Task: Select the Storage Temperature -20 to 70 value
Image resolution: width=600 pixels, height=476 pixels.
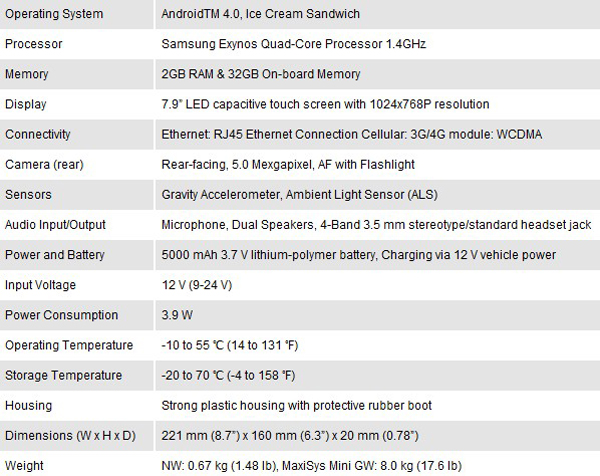Action: coord(228,375)
